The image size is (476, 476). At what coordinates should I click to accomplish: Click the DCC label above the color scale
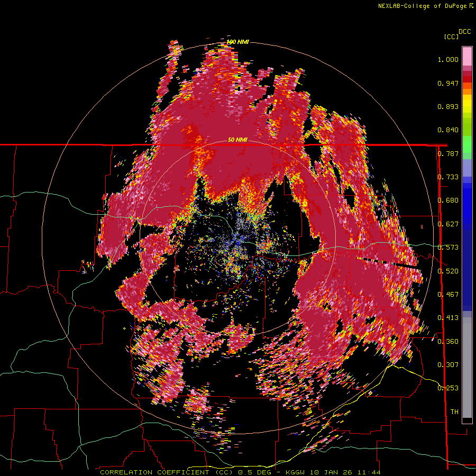click(464, 32)
